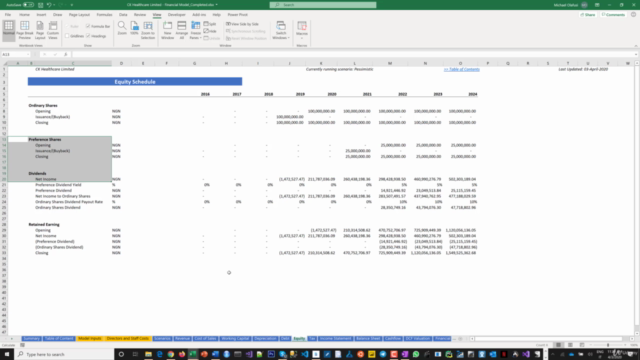Collapse the ribbon chevron
Image resolution: width=640 pixels, height=360 pixels.
(x=636, y=46)
